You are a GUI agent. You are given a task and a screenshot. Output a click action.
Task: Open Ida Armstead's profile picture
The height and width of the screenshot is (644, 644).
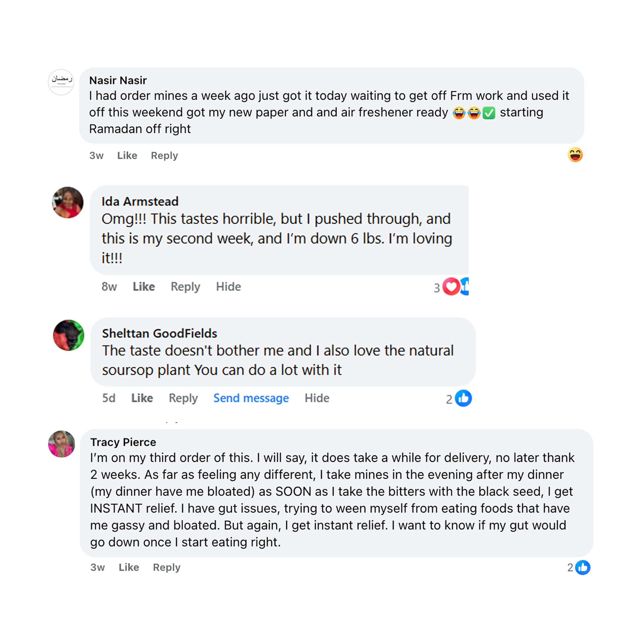click(68, 202)
